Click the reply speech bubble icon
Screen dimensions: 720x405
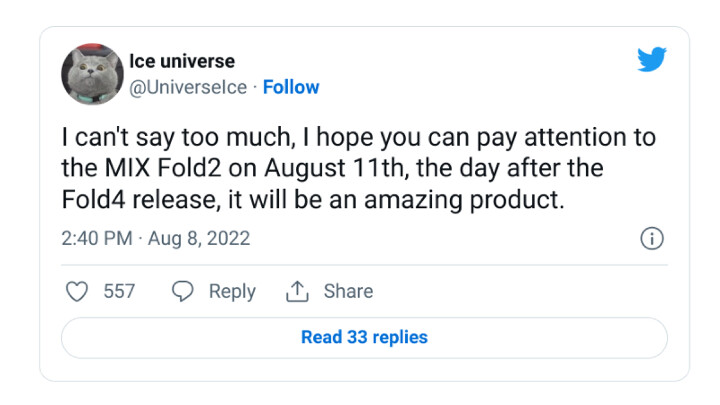(x=182, y=291)
